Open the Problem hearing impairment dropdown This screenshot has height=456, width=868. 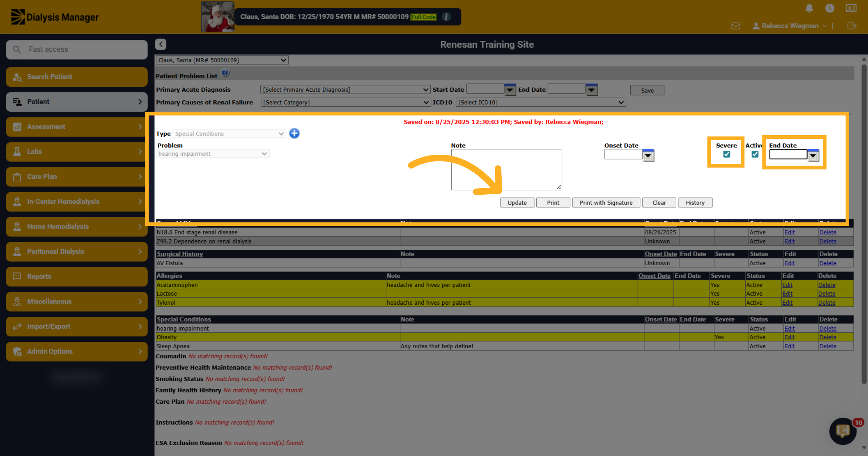(x=213, y=154)
